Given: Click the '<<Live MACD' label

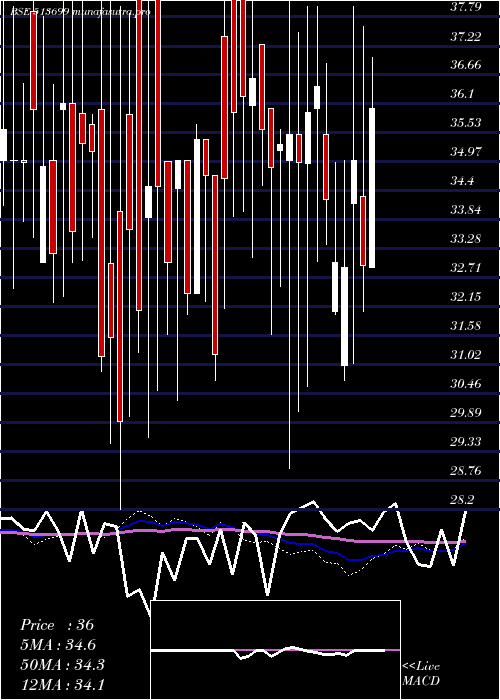Looking at the screenshot, I should 421,674.
